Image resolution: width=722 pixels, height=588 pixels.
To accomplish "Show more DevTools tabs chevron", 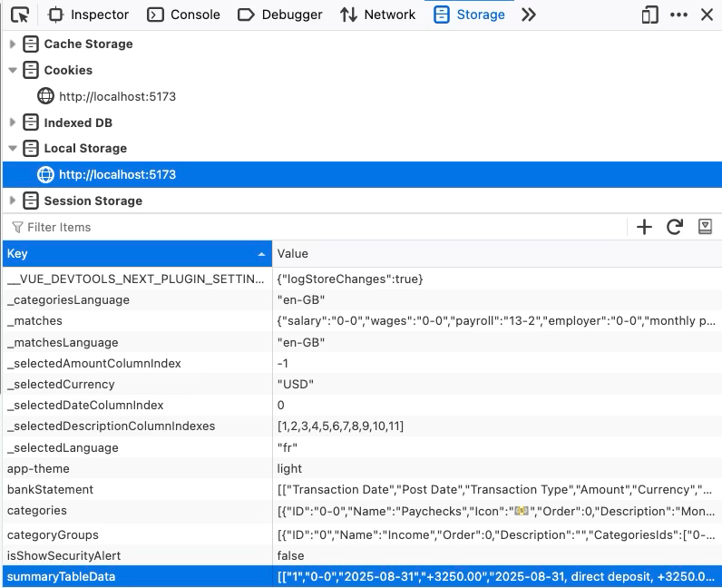I will 529,15.
